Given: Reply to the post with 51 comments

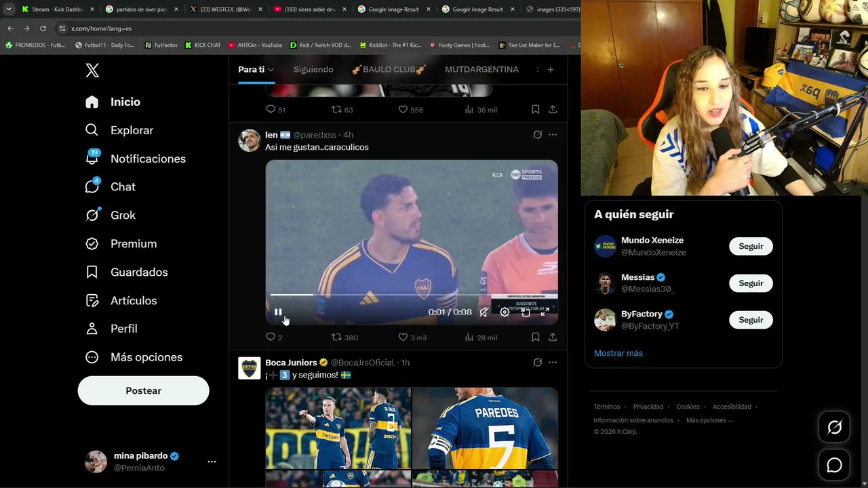Looking at the screenshot, I should coord(275,109).
